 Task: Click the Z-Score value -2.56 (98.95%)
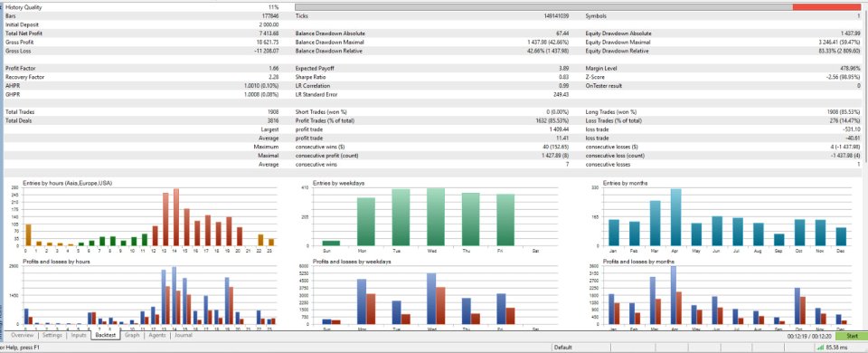pos(843,77)
